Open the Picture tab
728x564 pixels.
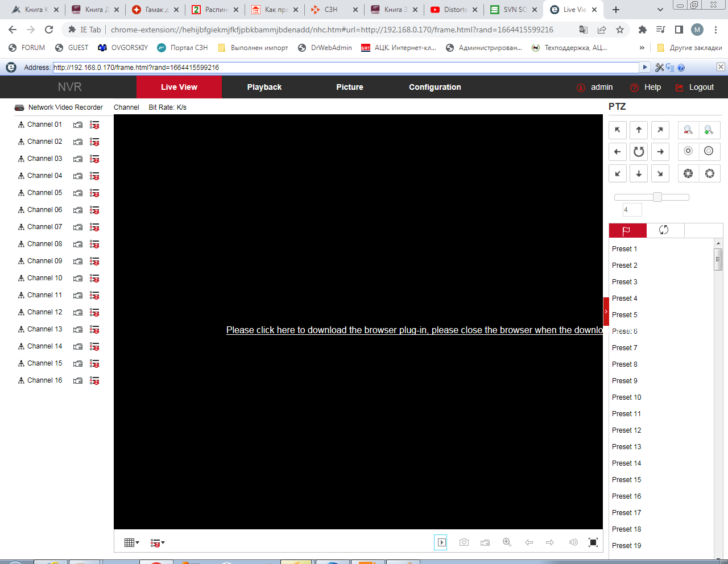point(350,87)
